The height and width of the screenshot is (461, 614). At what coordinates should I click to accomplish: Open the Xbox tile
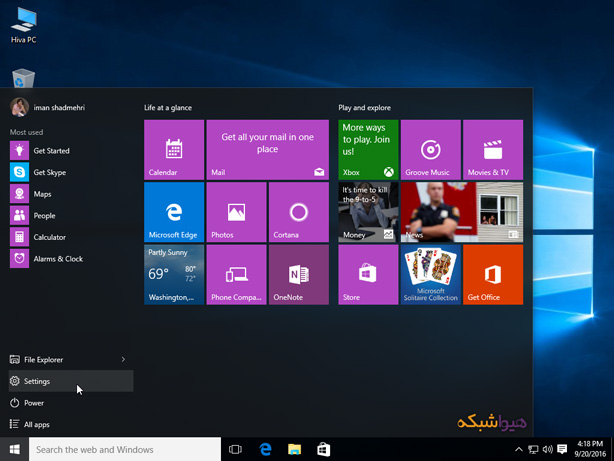368,150
